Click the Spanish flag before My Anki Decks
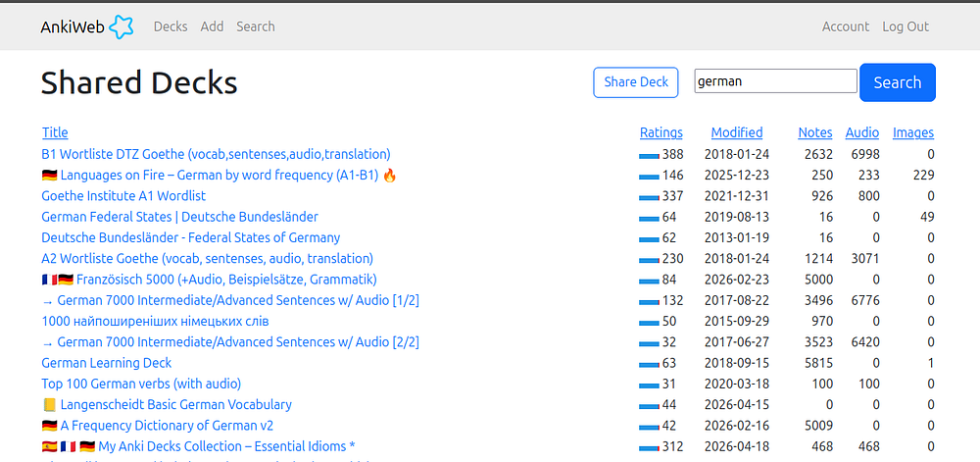980x462 pixels. pos(49,446)
